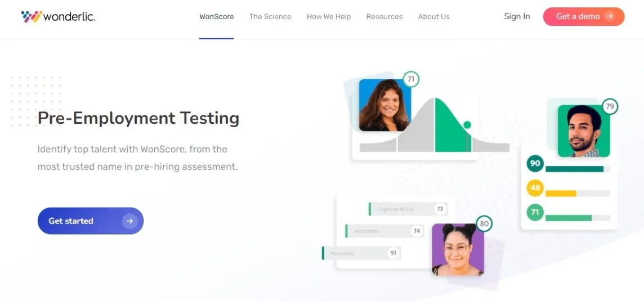Image resolution: width=644 pixels, height=301 pixels.
Task: Open the WonScore tab
Action: [216, 17]
